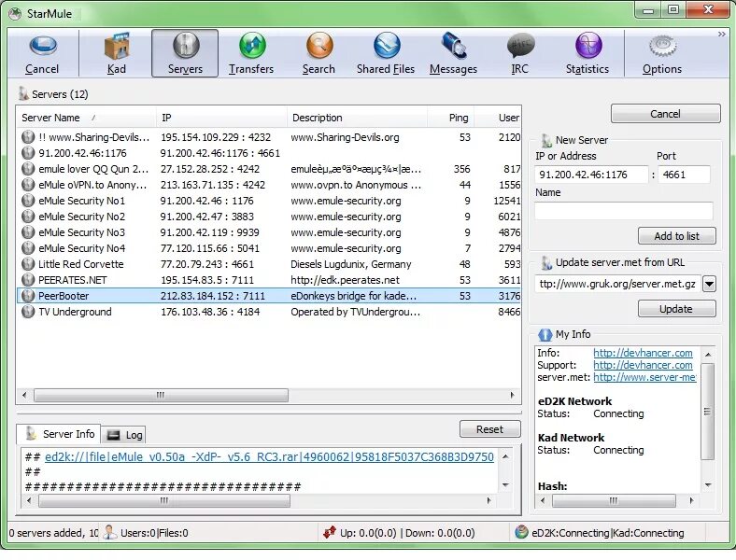This screenshot has width=736, height=560.
Task: Open the server.met link in My Info
Action: pyautogui.click(x=644, y=377)
